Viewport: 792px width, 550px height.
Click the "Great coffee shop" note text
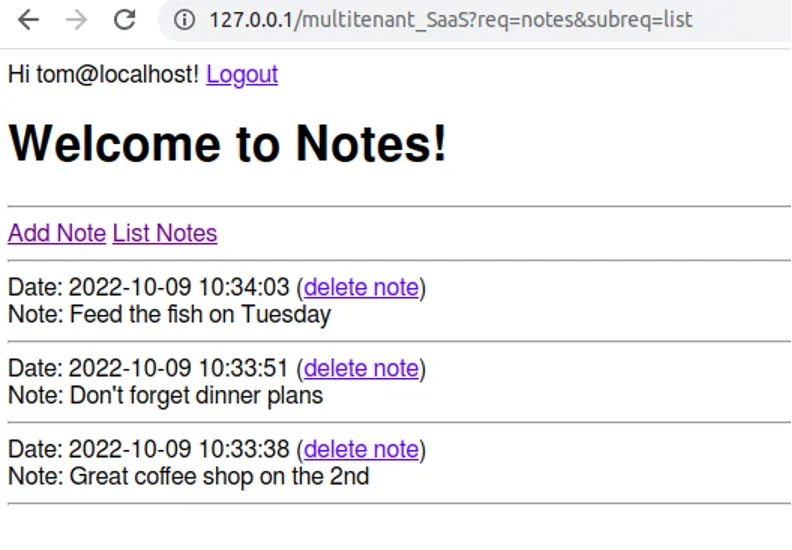pos(219,476)
